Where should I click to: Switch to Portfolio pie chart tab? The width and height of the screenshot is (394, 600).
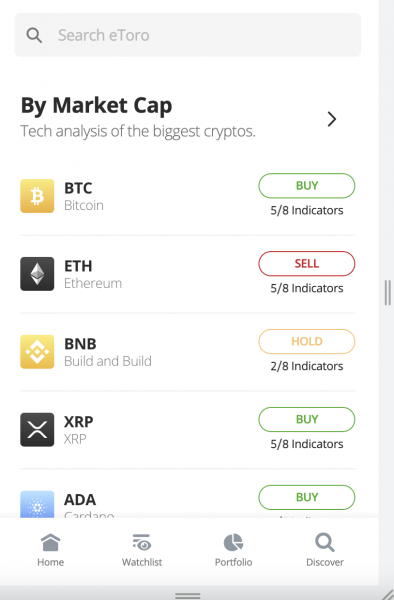click(x=233, y=551)
